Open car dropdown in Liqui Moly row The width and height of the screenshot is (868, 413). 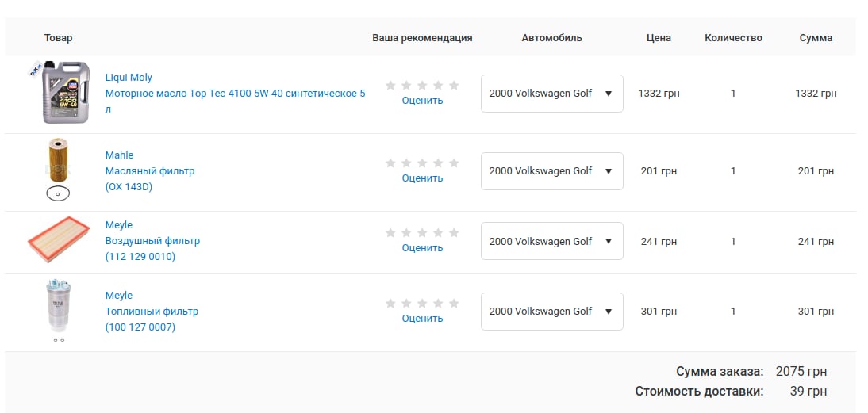[x=552, y=94]
